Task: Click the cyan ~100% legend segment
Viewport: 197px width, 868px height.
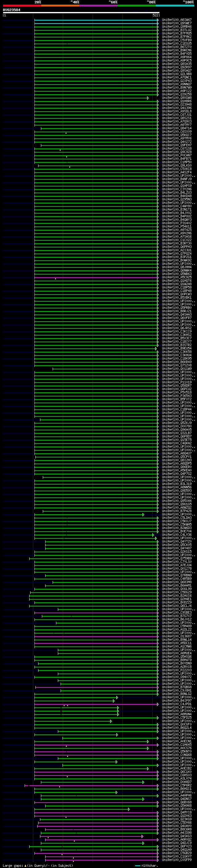Action: coord(175,6)
